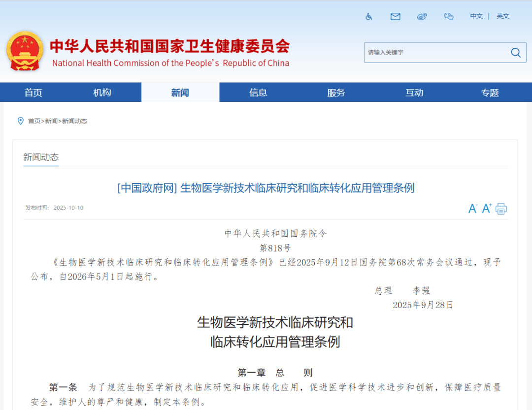Click the WeChat icon
Image resolution: width=532 pixels, height=410 pixels.
448,16
